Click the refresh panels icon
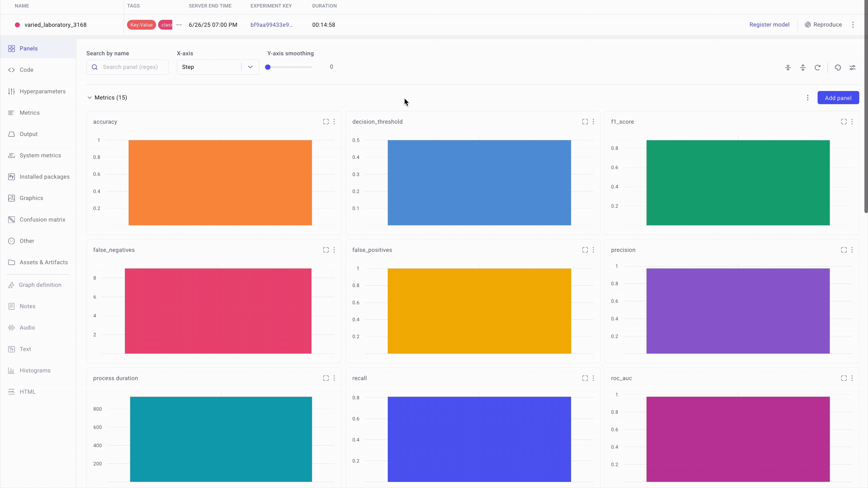This screenshot has height=488, width=868. [817, 68]
